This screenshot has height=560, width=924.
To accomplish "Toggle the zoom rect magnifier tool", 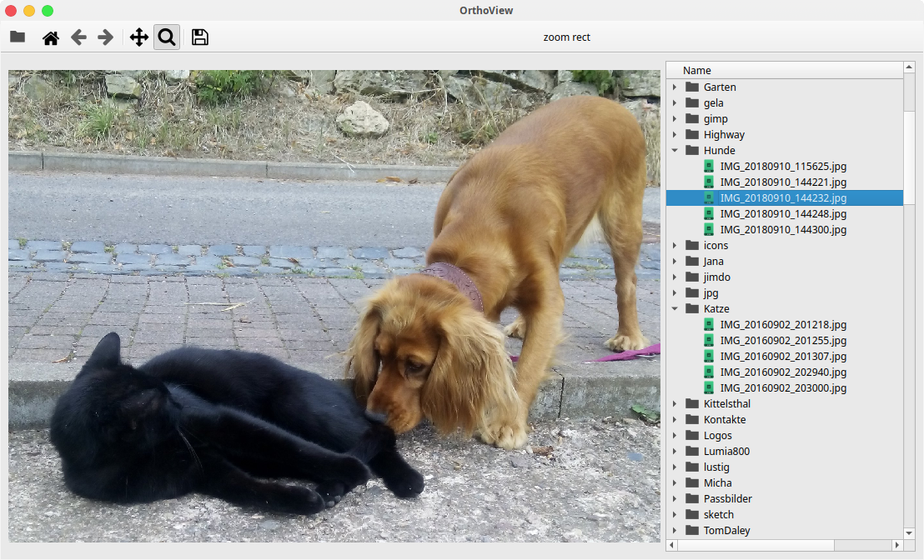I will click(x=167, y=37).
